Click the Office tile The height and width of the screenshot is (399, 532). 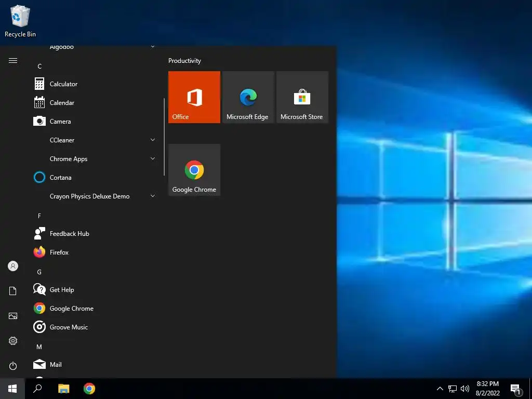[x=194, y=97]
